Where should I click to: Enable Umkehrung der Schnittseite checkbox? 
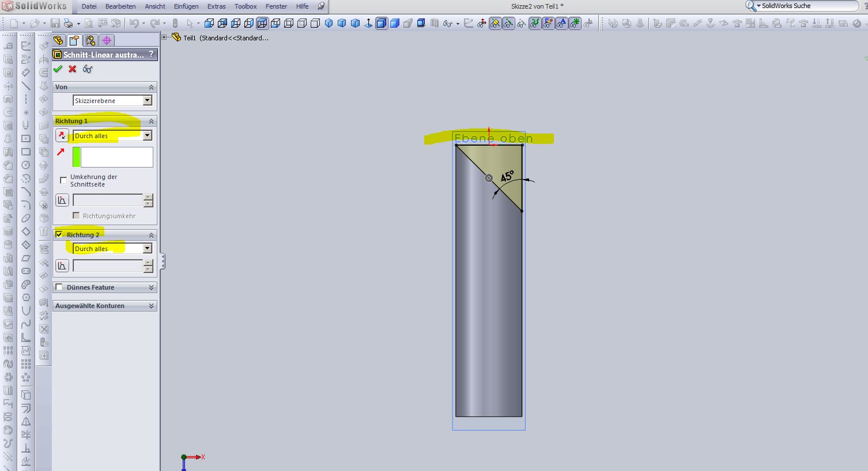pos(63,180)
